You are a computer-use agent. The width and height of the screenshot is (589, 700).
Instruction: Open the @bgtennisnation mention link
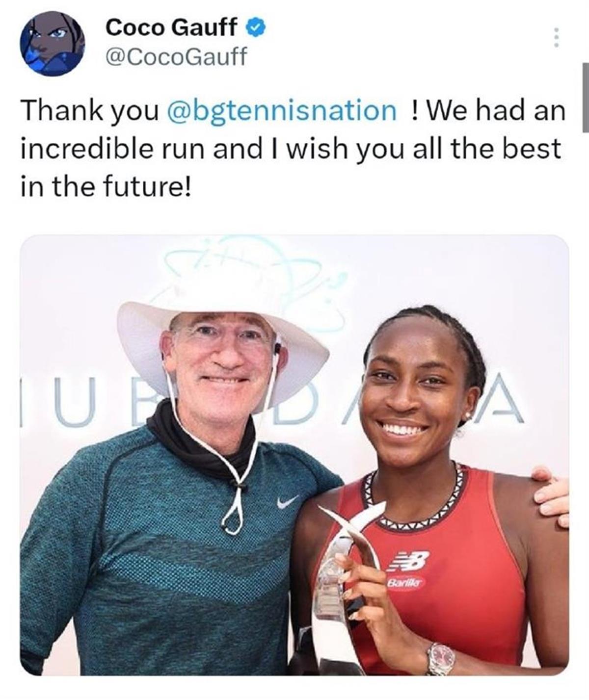tap(282, 110)
